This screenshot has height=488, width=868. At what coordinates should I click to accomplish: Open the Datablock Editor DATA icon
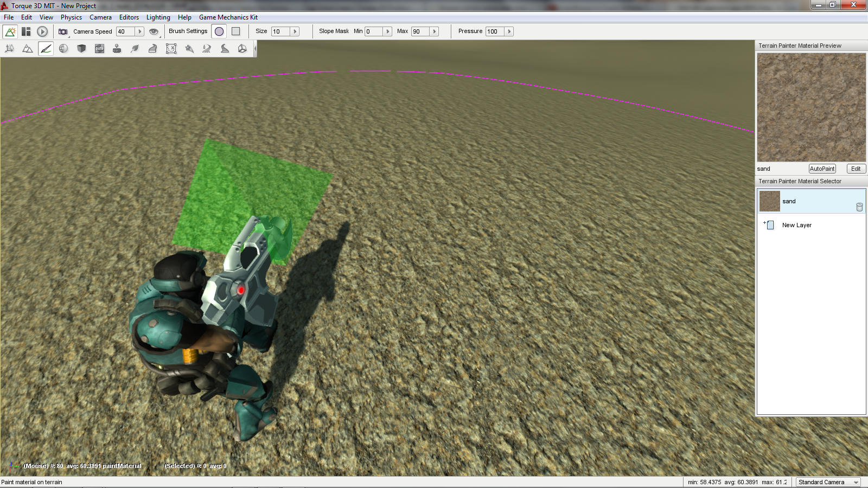click(x=99, y=49)
